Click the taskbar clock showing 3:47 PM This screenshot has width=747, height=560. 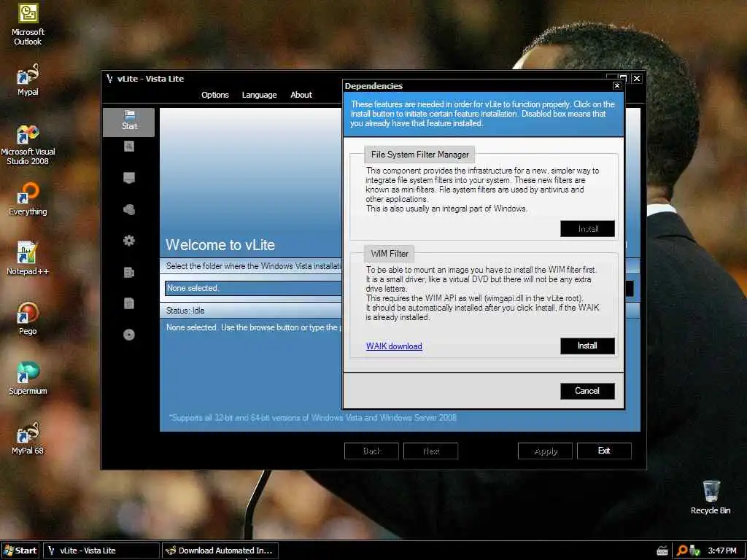[x=721, y=551]
